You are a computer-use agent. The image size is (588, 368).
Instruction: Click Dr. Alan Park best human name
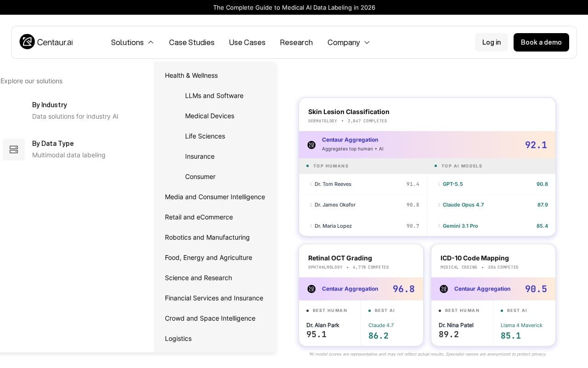point(323,325)
